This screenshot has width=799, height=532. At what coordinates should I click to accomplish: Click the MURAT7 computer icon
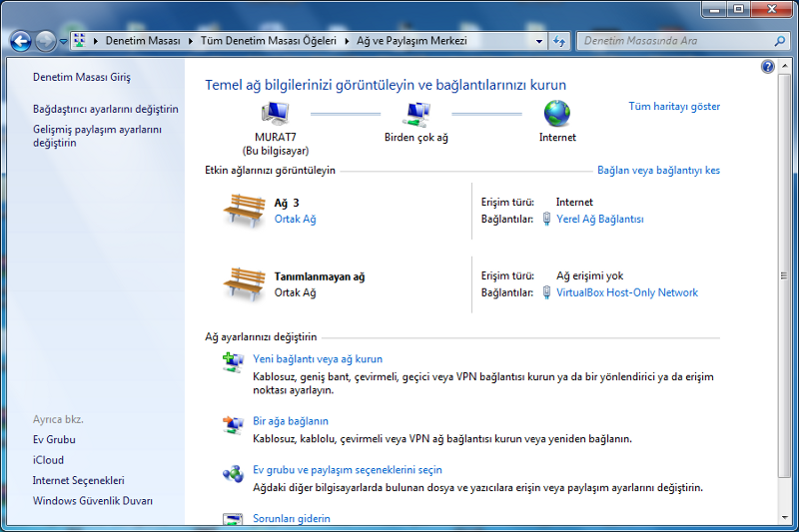276,113
